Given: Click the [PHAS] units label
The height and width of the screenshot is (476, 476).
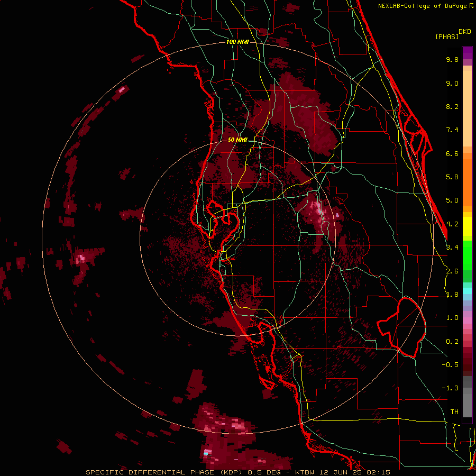Looking at the screenshot, I should point(447,36).
